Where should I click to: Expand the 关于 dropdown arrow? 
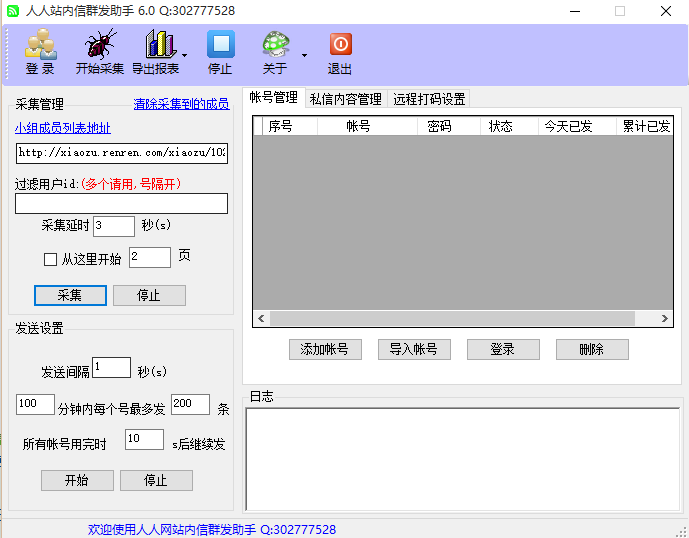coord(304,55)
